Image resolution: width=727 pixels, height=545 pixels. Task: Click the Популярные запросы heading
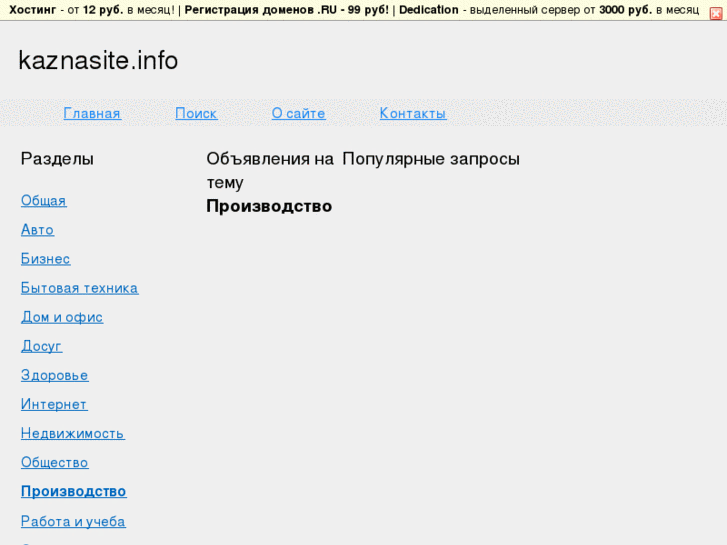pos(431,159)
